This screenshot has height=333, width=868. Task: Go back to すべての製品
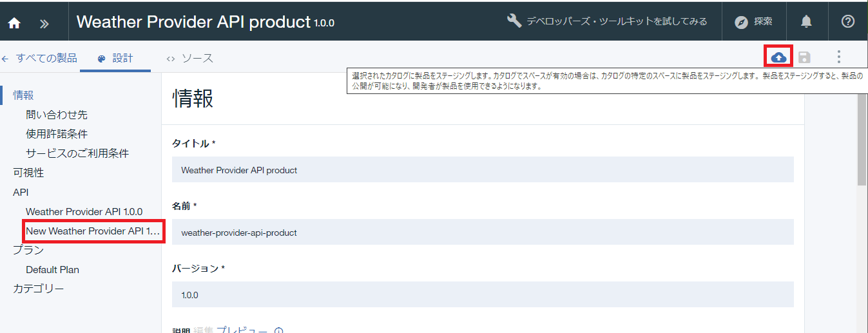[39, 58]
